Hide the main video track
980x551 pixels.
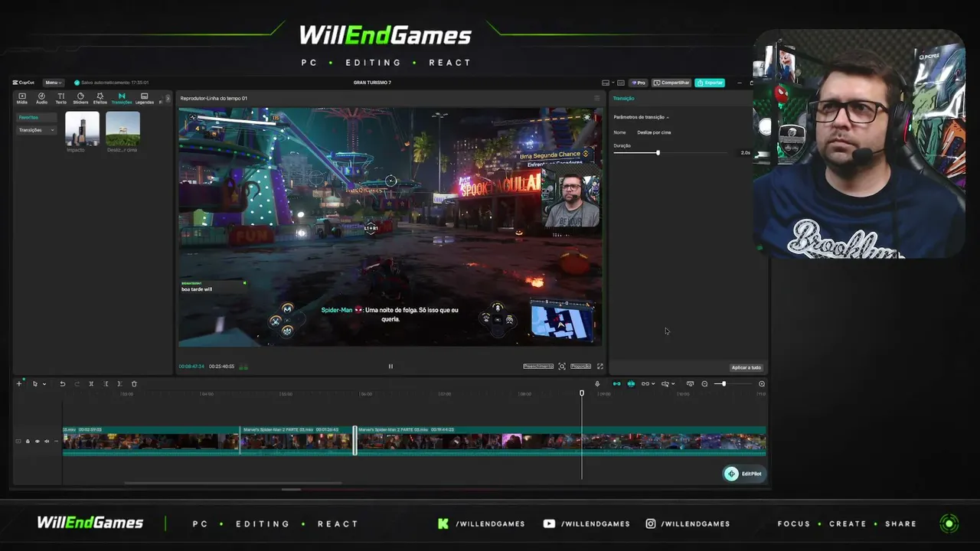pos(37,442)
